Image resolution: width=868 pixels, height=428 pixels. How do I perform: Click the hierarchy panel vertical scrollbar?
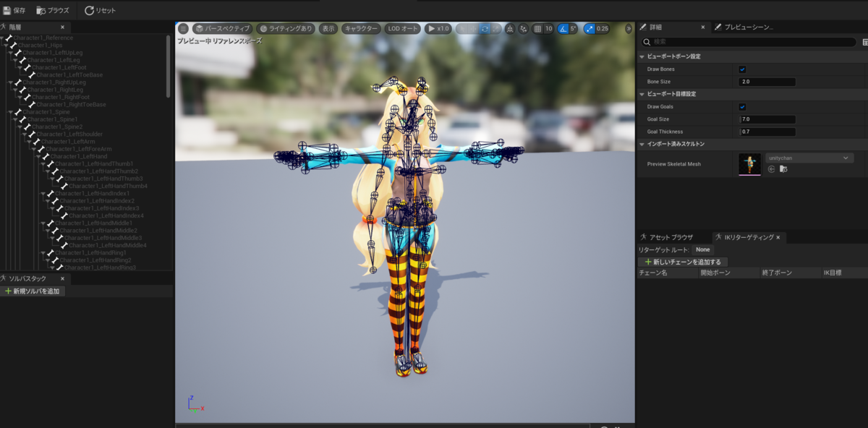[x=169, y=65]
